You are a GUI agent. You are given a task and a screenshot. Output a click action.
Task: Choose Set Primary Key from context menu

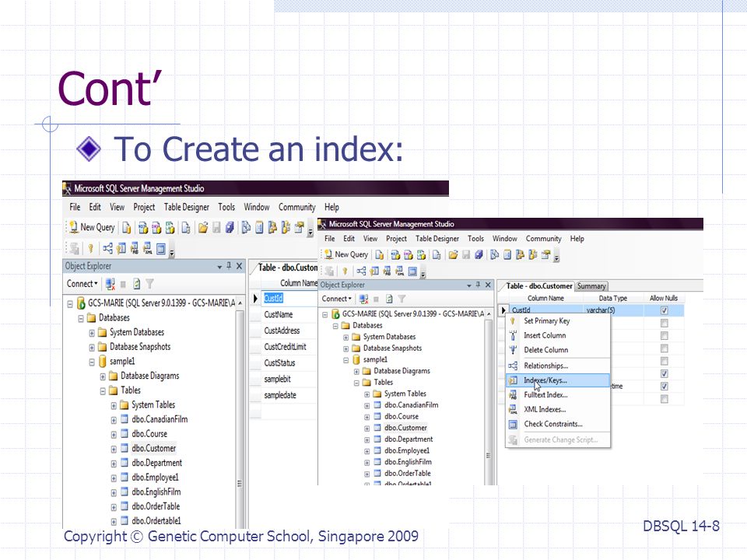(558, 321)
